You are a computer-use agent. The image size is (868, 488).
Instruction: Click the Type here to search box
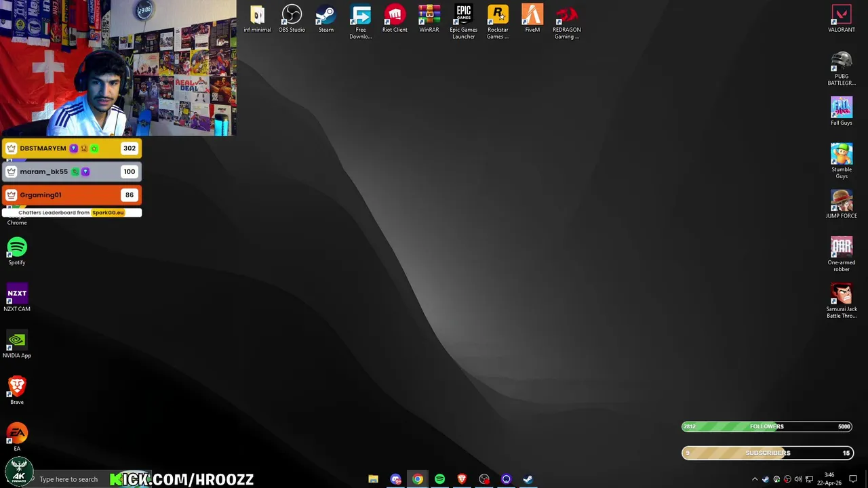click(68, 479)
